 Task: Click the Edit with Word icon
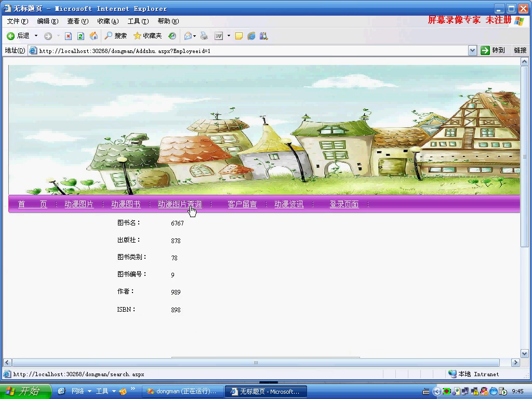pyautogui.click(x=219, y=36)
